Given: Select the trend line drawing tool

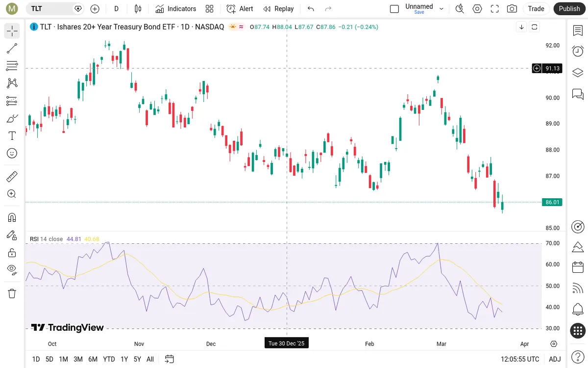Looking at the screenshot, I should point(12,48).
